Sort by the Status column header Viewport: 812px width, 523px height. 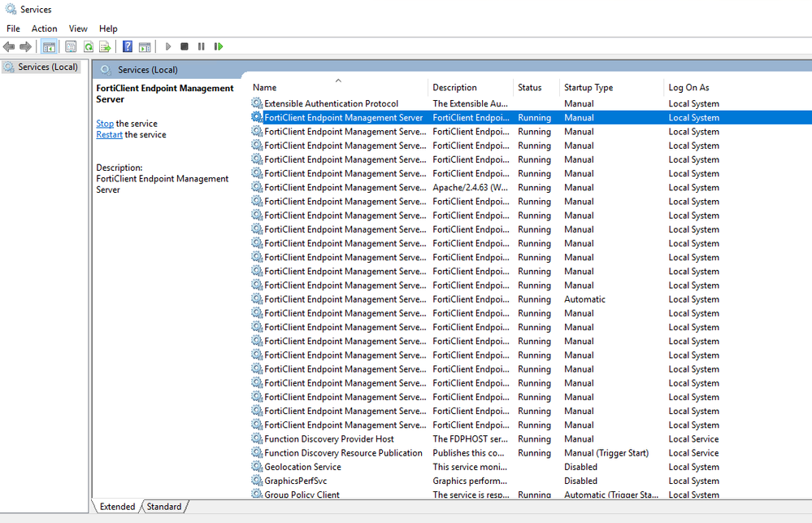[x=529, y=87]
